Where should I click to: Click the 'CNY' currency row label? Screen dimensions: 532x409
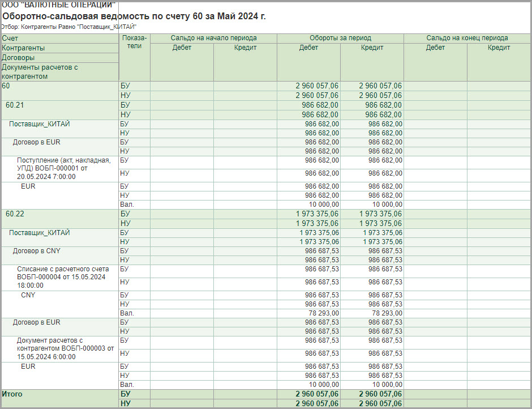(28, 295)
